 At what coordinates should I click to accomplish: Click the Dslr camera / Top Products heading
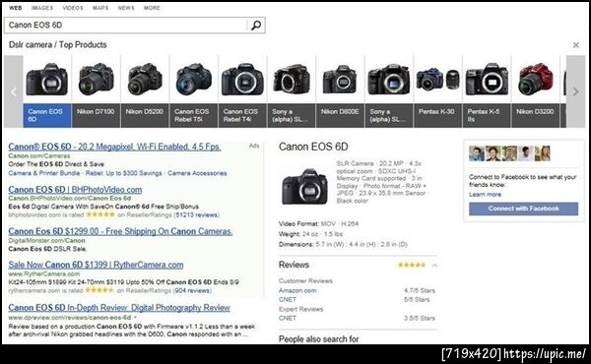point(58,45)
